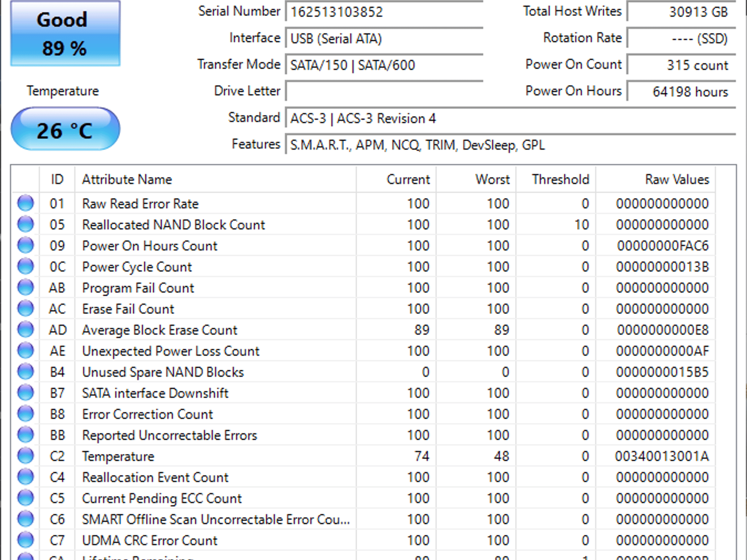Click status orb icon for Reallocation Event Count
The width and height of the screenshot is (747, 560).
pyautogui.click(x=26, y=477)
